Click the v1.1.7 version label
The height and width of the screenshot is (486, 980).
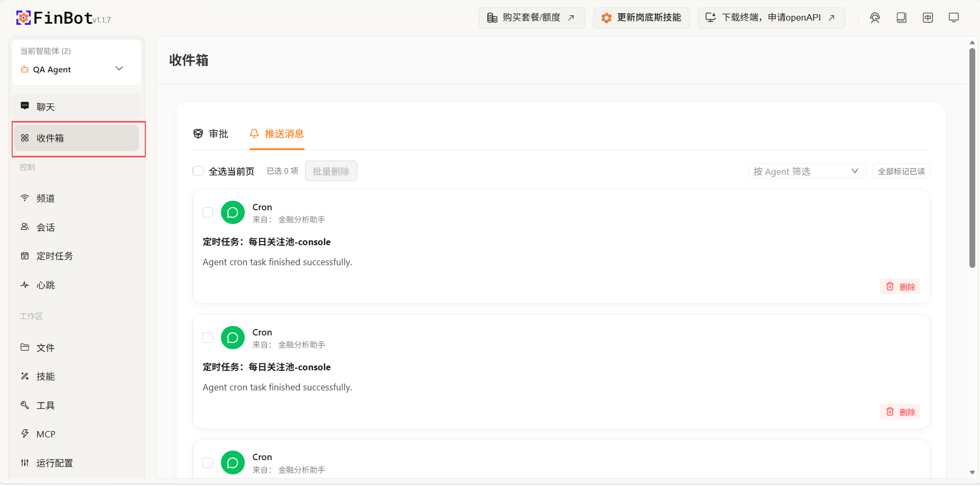102,20
